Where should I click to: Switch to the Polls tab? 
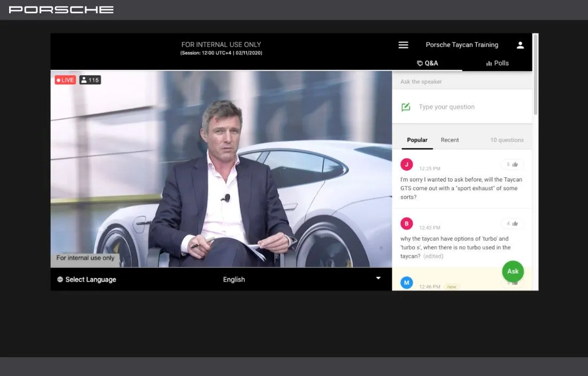pos(497,64)
